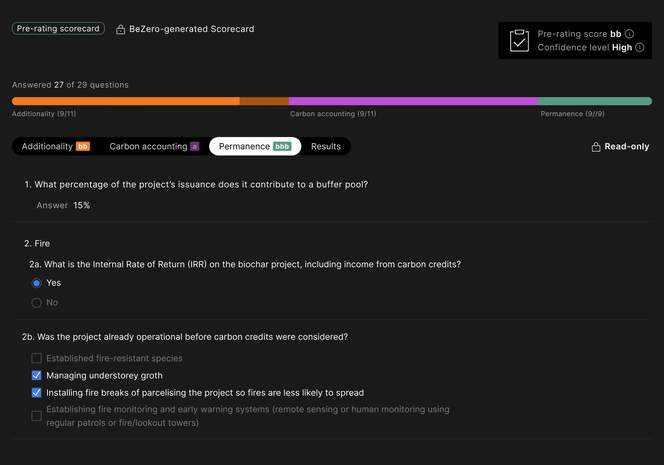Click the 15% answer value in question 1
Screen dimensions: 664x465
pos(82,205)
